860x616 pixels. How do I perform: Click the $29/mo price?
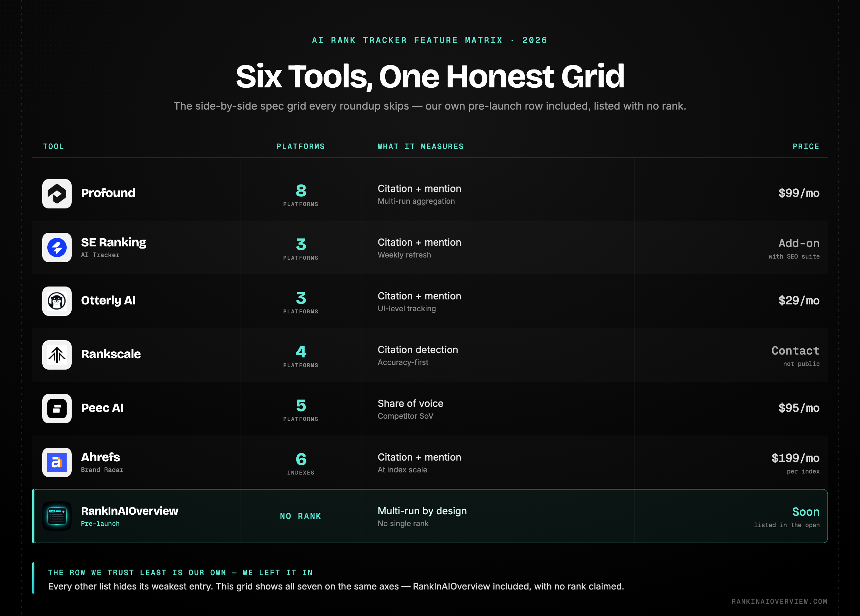(799, 300)
